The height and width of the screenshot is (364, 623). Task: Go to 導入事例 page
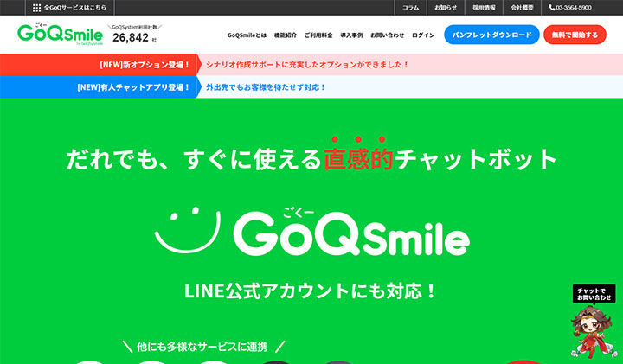point(351,35)
